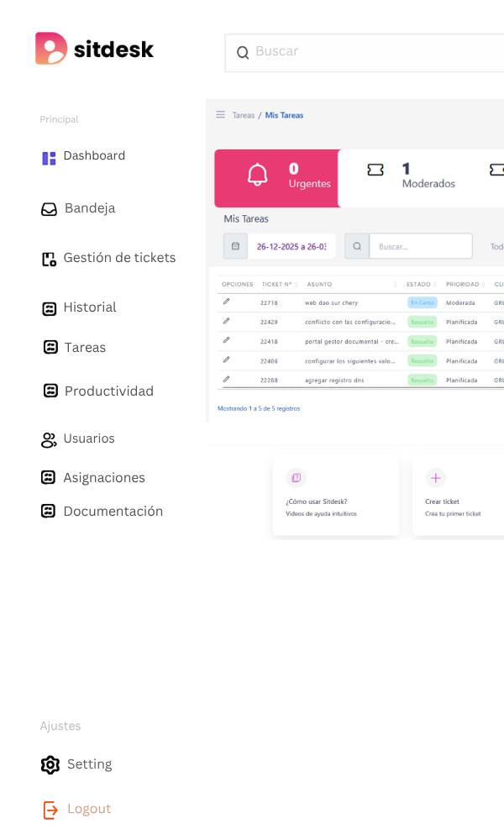Click the Urgentes bell card
Viewport: 504px width, 840px height.
click(276, 178)
